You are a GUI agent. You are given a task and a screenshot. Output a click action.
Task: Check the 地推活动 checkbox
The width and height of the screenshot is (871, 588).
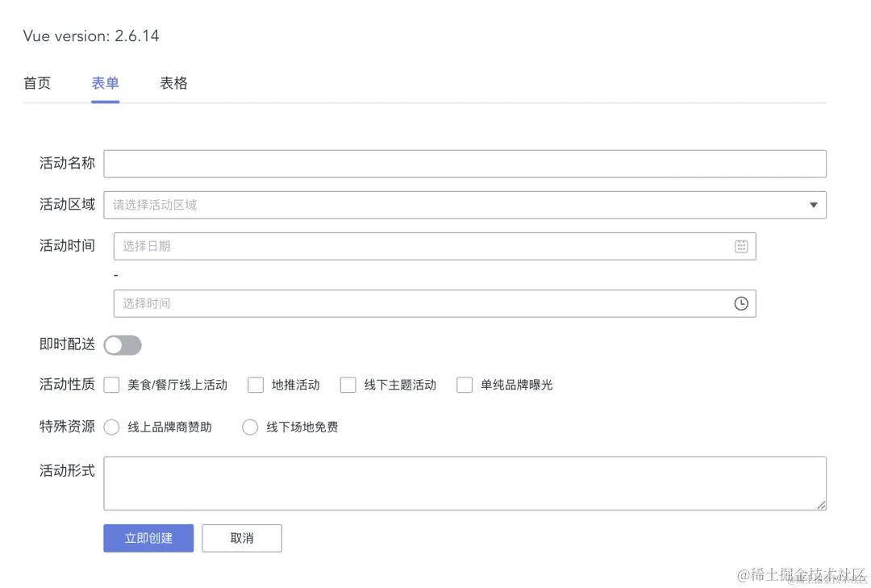click(x=256, y=385)
